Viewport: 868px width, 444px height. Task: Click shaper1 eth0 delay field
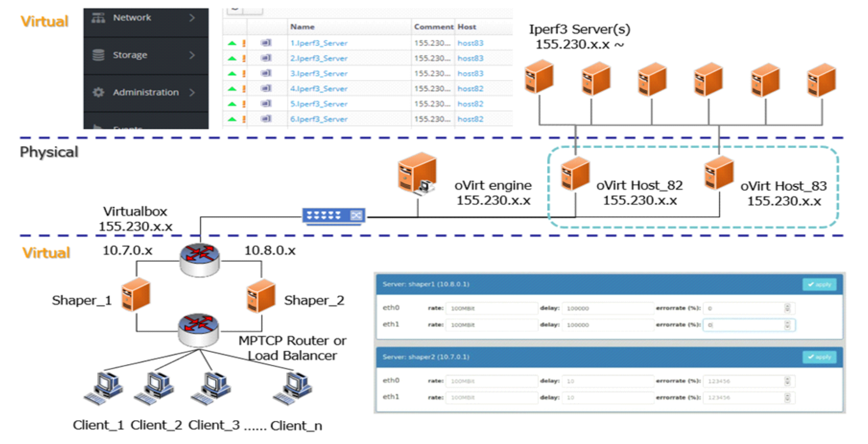607,308
